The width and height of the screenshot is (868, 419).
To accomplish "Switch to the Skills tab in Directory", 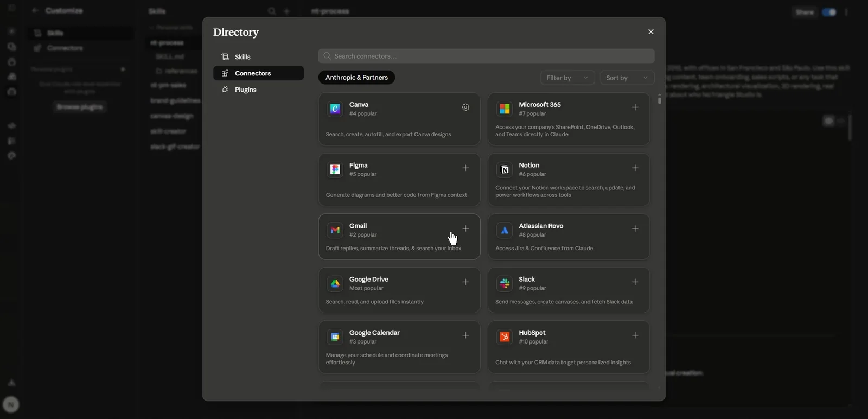I will click(258, 57).
